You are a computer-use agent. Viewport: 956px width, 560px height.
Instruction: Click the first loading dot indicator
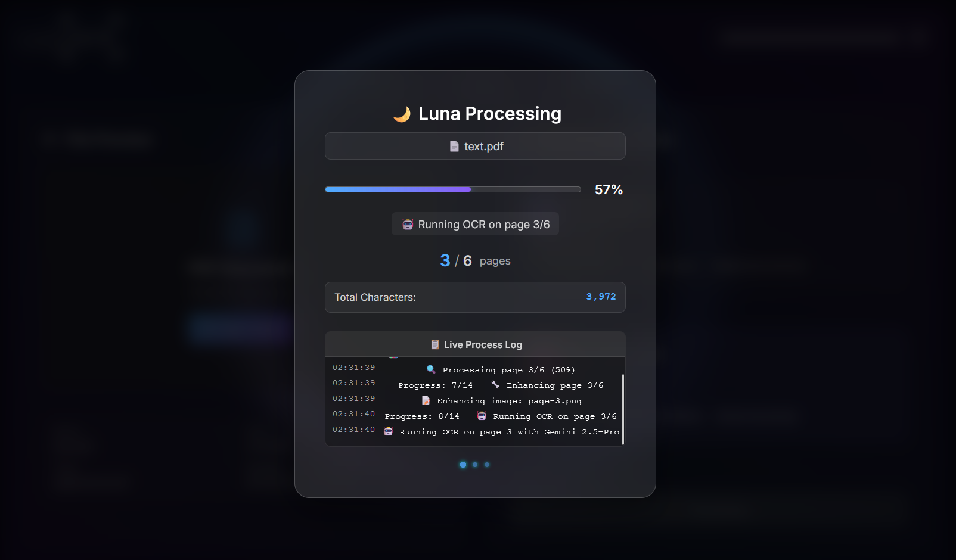[x=463, y=465]
